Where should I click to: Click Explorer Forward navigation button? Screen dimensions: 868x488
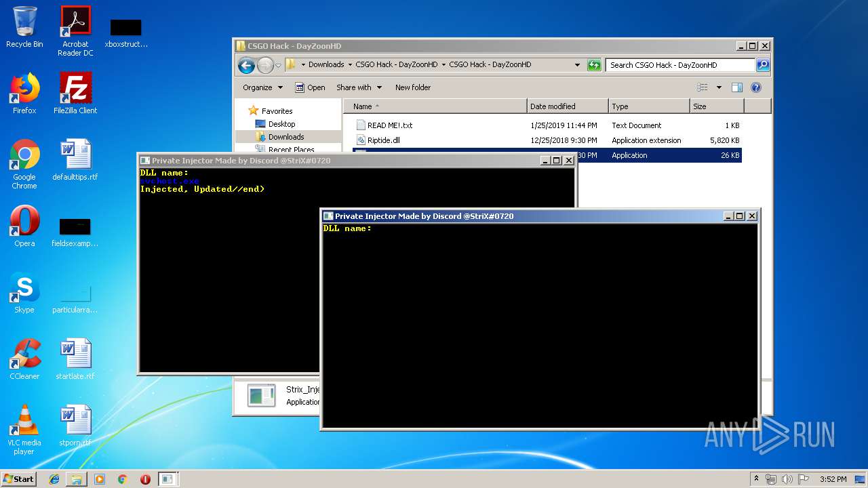265,65
